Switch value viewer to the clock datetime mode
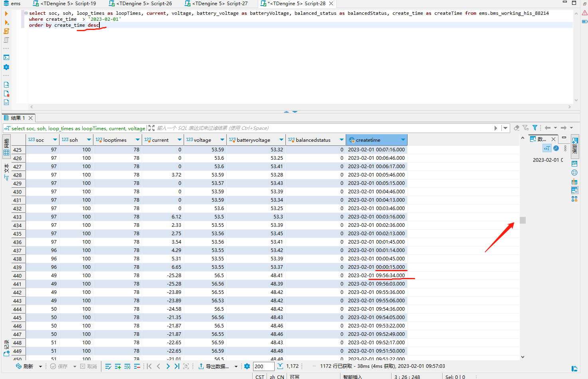Image resolution: width=588 pixels, height=379 pixels. [556, 148]
